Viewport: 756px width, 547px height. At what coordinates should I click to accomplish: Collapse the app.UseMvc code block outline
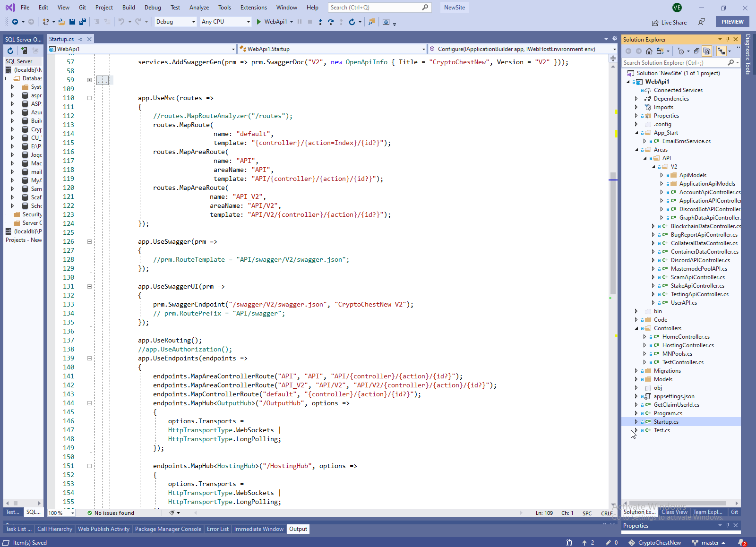[89, 98]
